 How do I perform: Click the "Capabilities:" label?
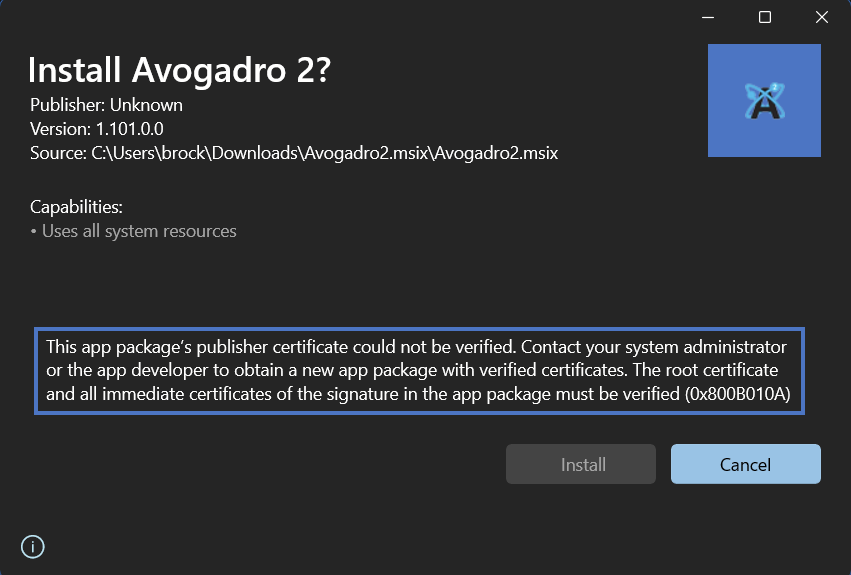(76, 207)
